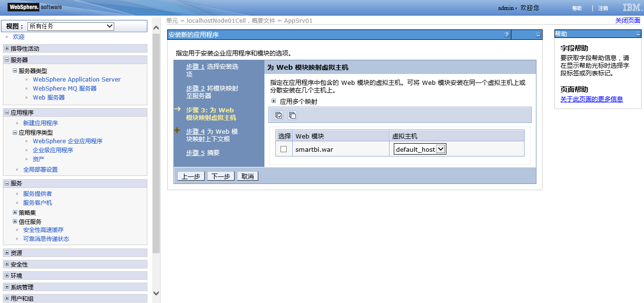Click the 下一步 button
Viewport: 644px width, 303px height.
[x=221, y=176]
